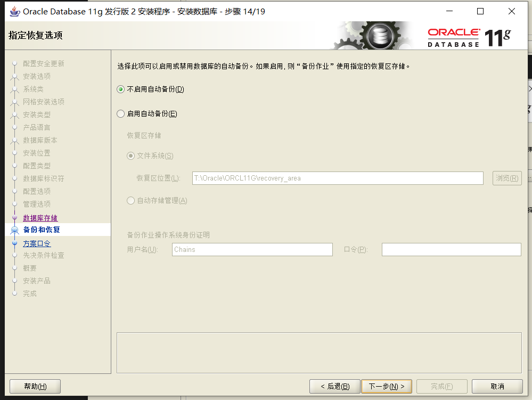Choose 文件系统 recovery storage radio
The image size is (532, 400).
130,156
